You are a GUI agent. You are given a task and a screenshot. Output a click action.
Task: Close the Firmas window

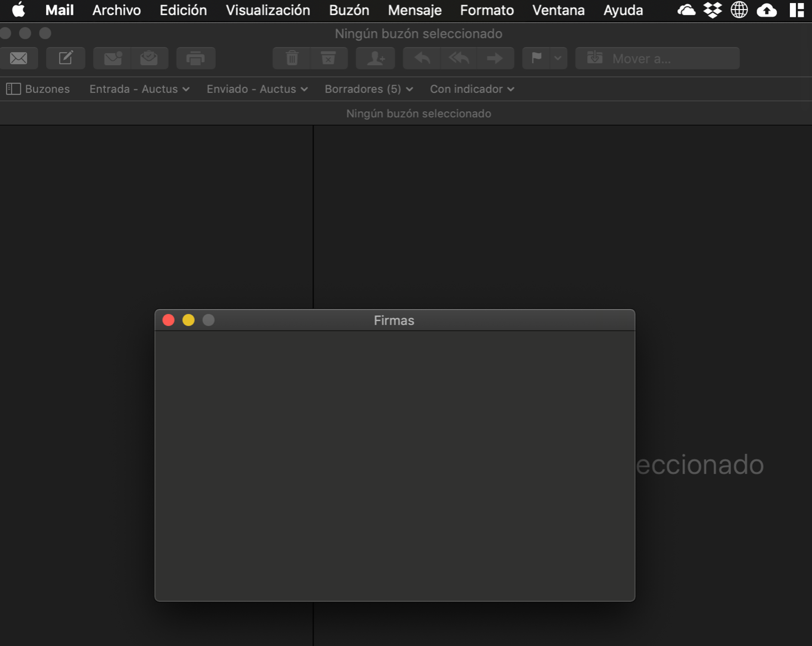pos(169,320)
